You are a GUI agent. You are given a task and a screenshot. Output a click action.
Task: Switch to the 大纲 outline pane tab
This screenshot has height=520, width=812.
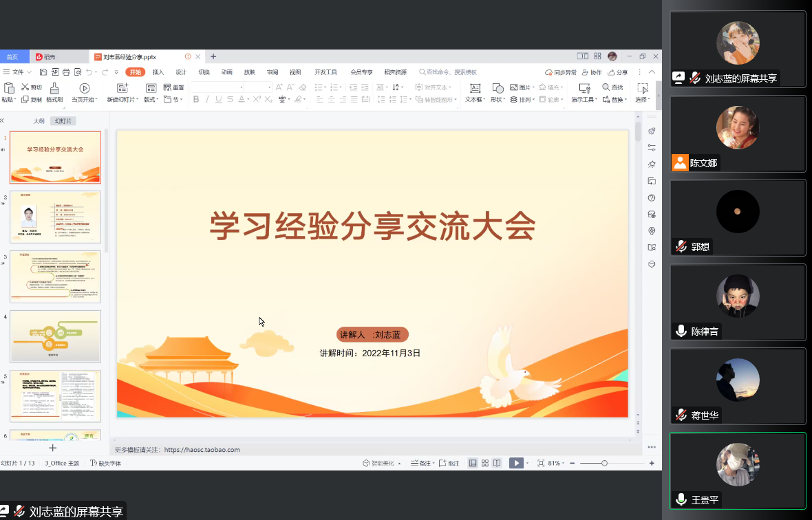click(x=39, y=121)
